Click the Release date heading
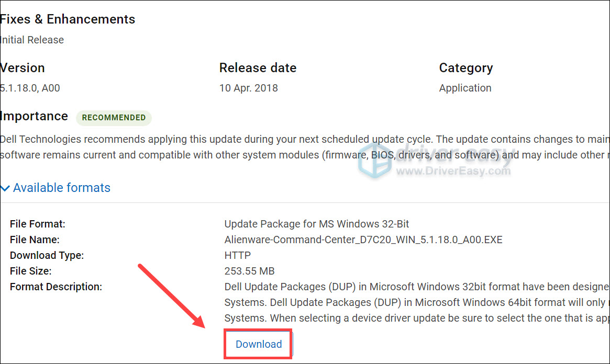The width and height of the screenshot is (610, 364). pyautogui.click(x=258, y=68)
